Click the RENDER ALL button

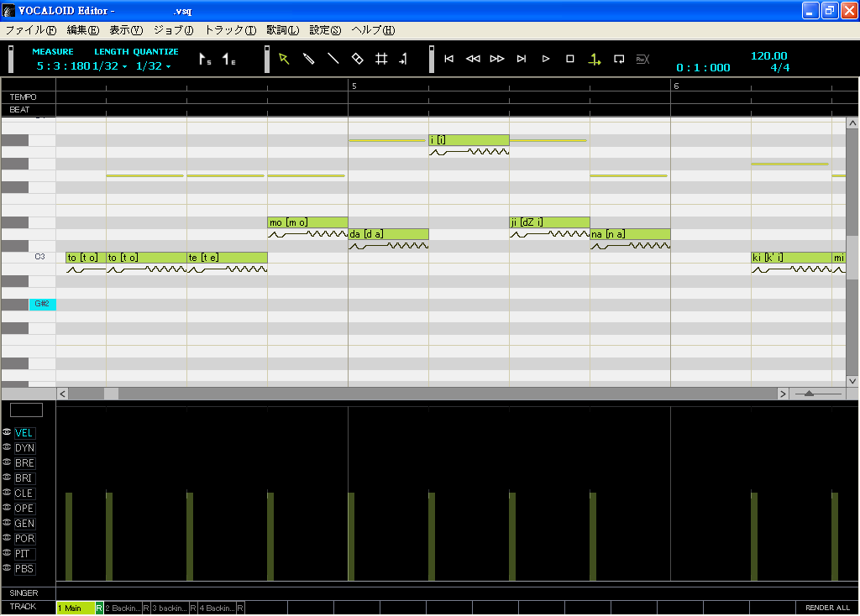(x=827, y=608)
